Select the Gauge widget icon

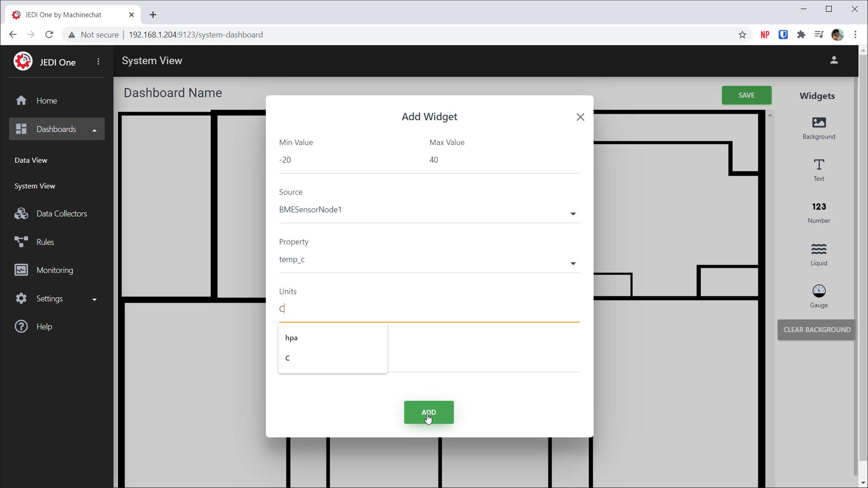[819, 291]
